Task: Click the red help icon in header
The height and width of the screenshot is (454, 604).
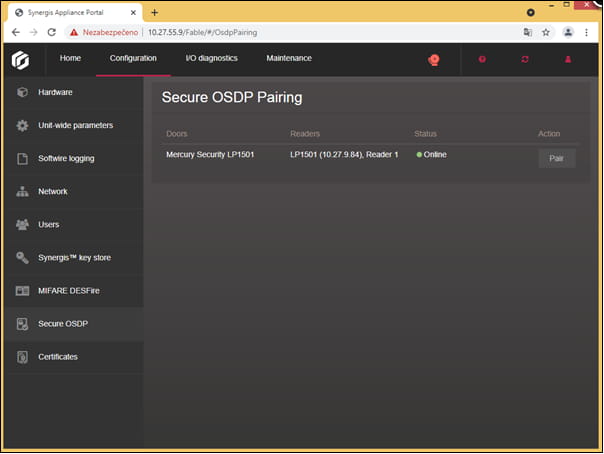Action: 482,59
